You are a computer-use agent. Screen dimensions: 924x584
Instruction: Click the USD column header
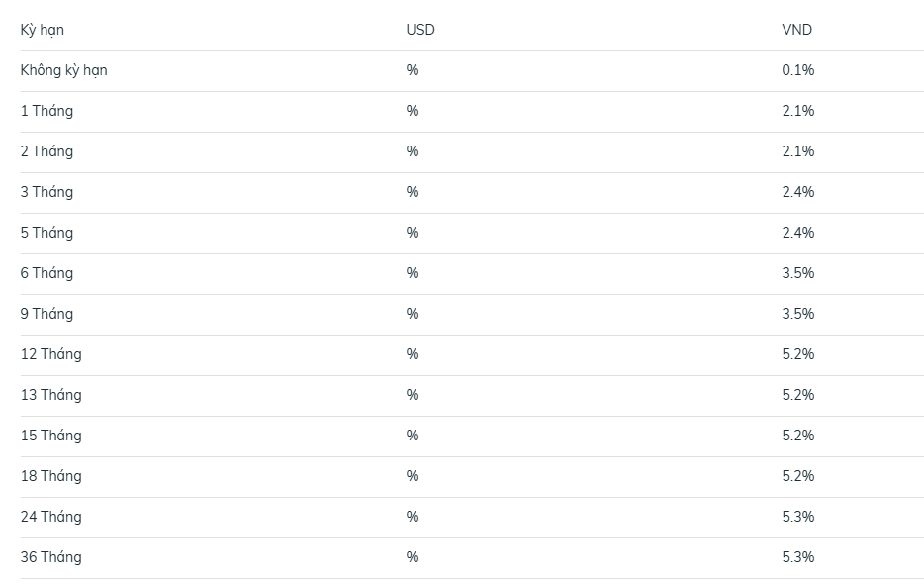tap(420, 30)
